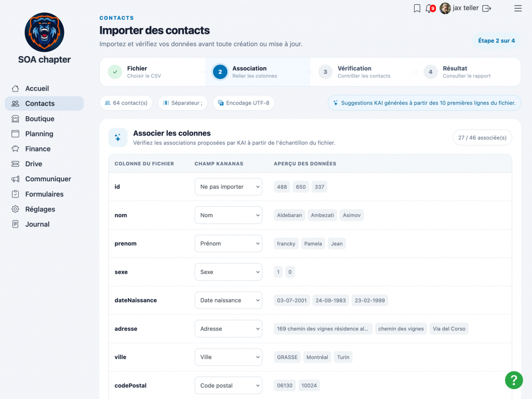Click the Étape 2 sur 4 badge
The width and height of the screenshot is (532, 399).
(496, 41)
